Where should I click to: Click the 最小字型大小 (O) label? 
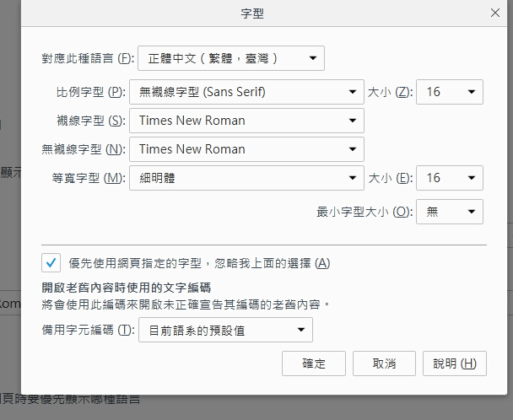(363, 212)
